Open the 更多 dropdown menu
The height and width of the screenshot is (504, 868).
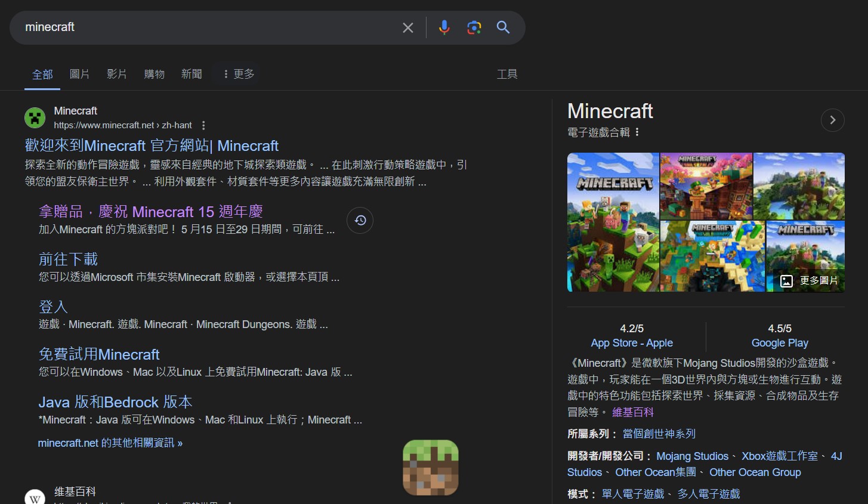click(238, 74)
